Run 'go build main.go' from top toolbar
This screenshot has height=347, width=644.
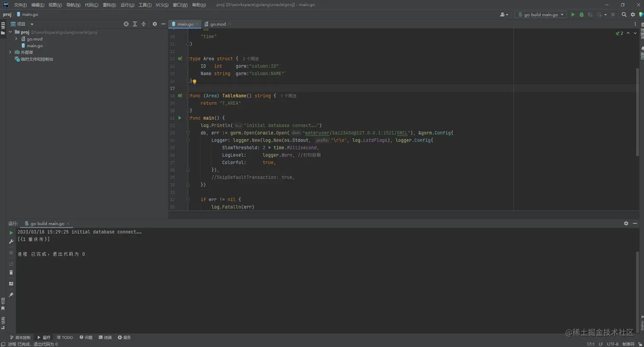click(x=573, y=14)
